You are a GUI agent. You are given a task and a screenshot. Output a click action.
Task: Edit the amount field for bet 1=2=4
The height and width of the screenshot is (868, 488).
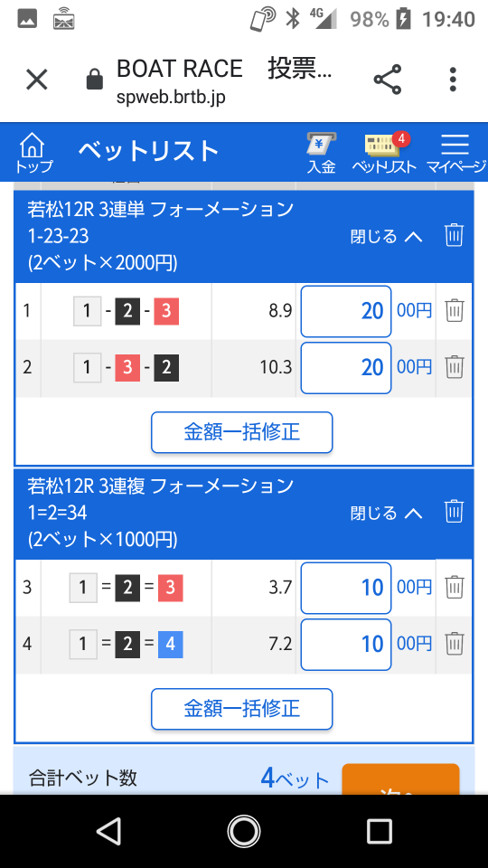[x=346, y=645]
